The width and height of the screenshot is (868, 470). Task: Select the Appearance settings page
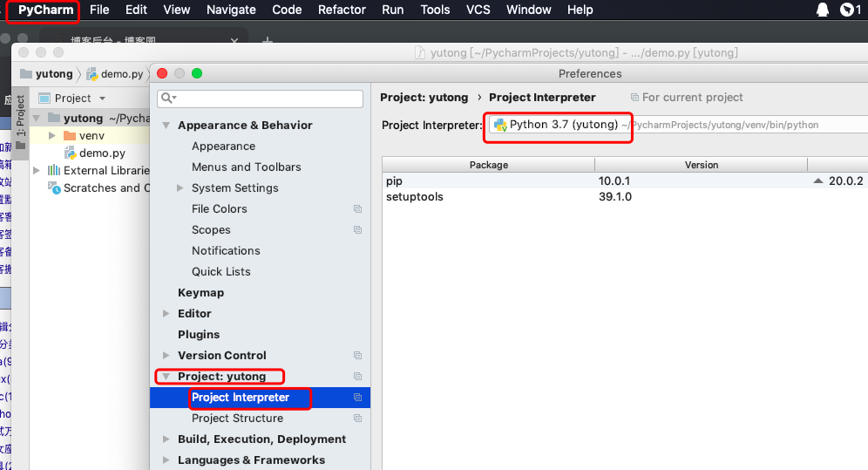224,146
